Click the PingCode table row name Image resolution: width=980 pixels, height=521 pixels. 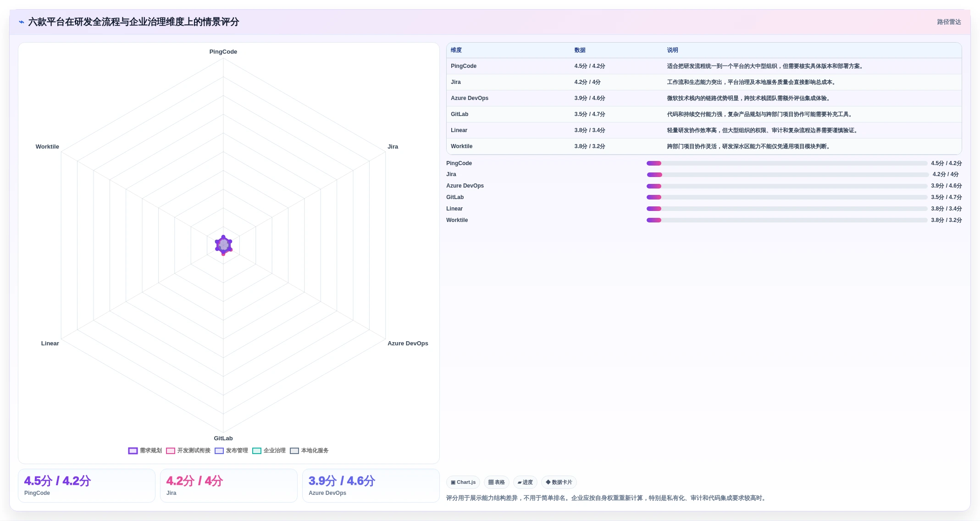[x=464, y=66]
